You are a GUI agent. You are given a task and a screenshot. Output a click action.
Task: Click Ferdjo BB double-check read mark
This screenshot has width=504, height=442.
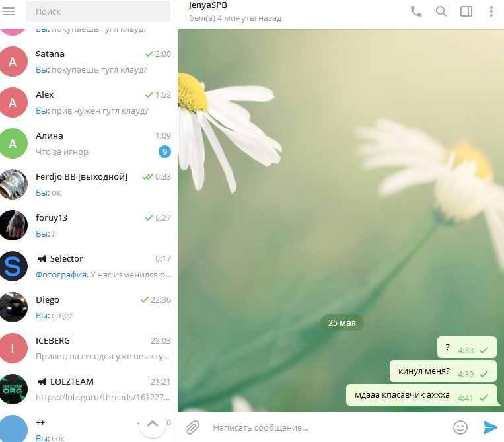[147, 177]
